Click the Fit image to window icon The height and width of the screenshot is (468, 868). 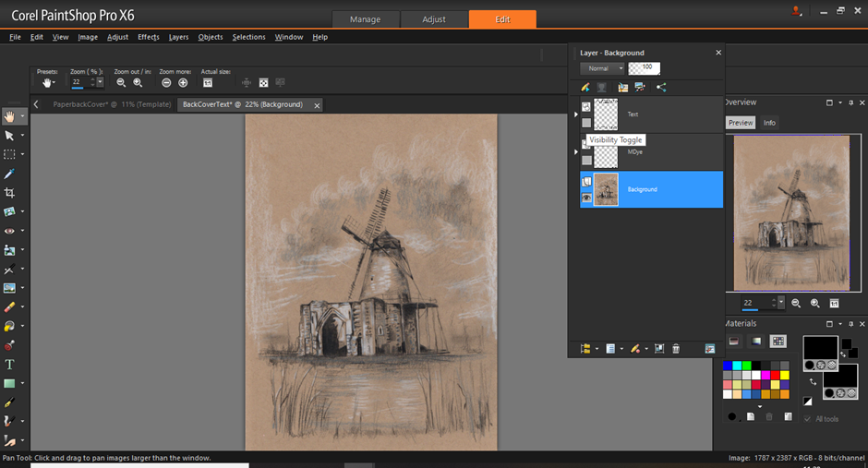point(264,82)
